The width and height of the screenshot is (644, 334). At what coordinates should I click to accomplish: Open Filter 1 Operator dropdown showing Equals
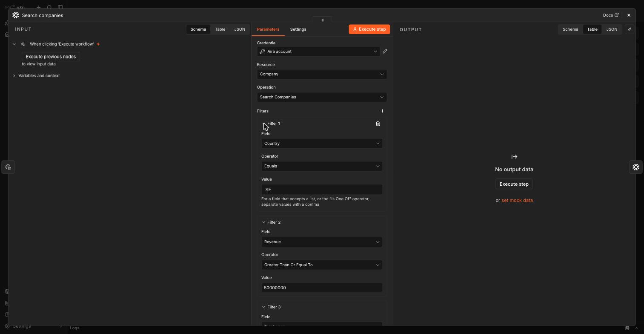pos(322,166)
